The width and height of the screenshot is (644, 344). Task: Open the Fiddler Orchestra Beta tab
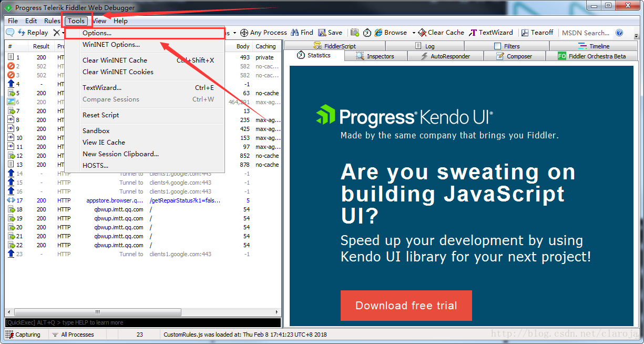tap(592, 56)
